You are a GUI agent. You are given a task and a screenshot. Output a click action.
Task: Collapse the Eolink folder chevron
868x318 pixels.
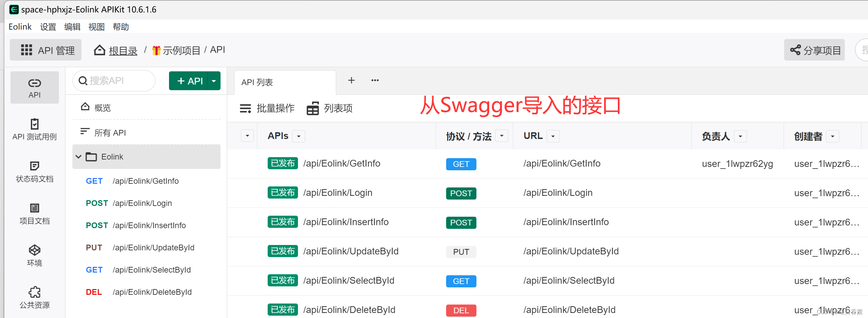tap(78, 156)
